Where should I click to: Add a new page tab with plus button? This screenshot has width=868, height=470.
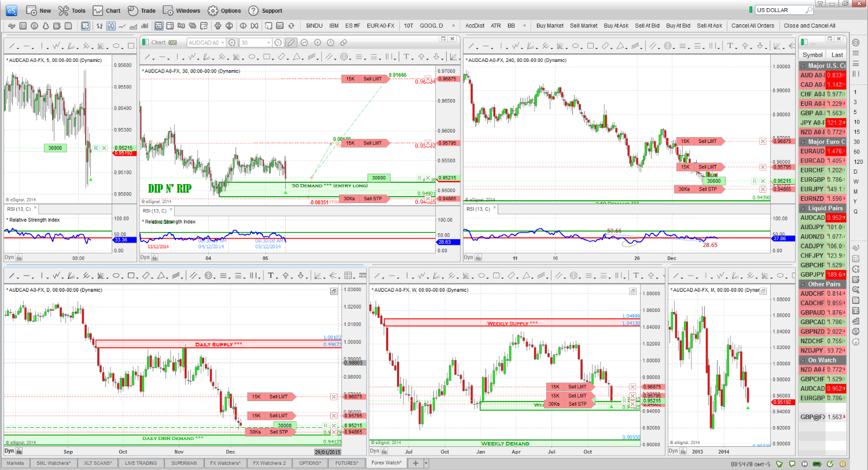point(415,463)
